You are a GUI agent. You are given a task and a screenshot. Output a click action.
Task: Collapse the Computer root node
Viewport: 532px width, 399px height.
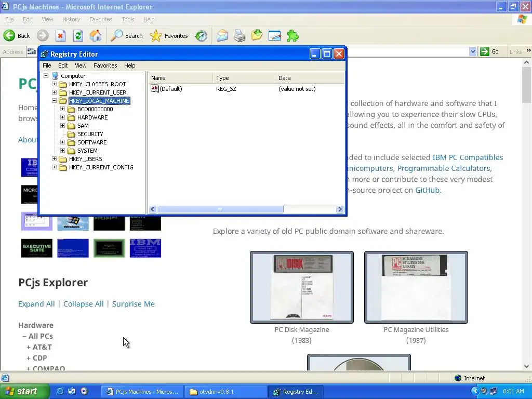tap(46, 76)
